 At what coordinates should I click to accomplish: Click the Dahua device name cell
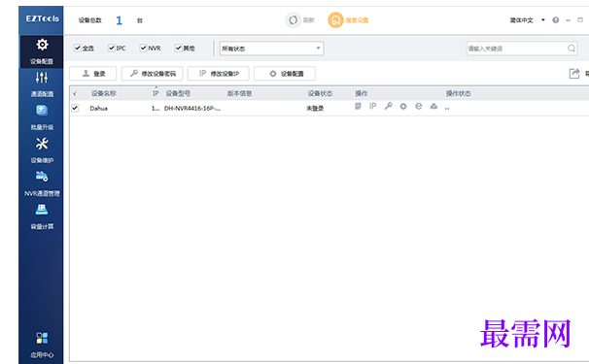[x=99, y=109]
